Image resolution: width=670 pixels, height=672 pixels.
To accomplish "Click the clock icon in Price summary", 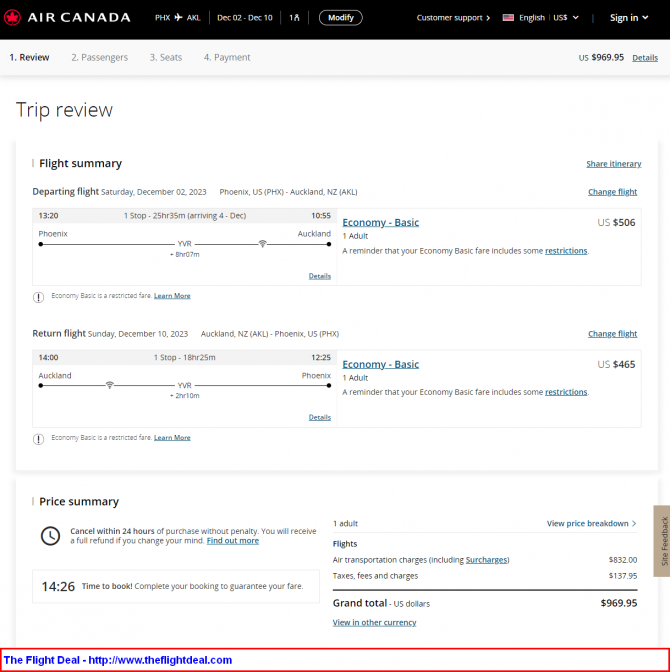I will coord(50,536).
